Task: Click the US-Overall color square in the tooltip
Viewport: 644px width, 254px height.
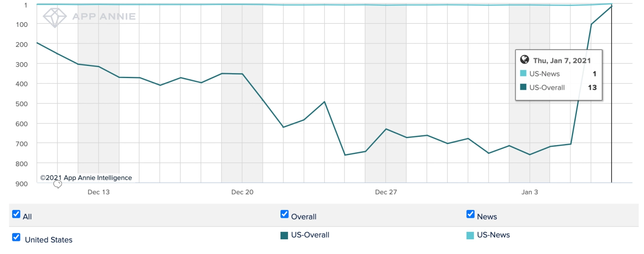Action: (523, 87)
